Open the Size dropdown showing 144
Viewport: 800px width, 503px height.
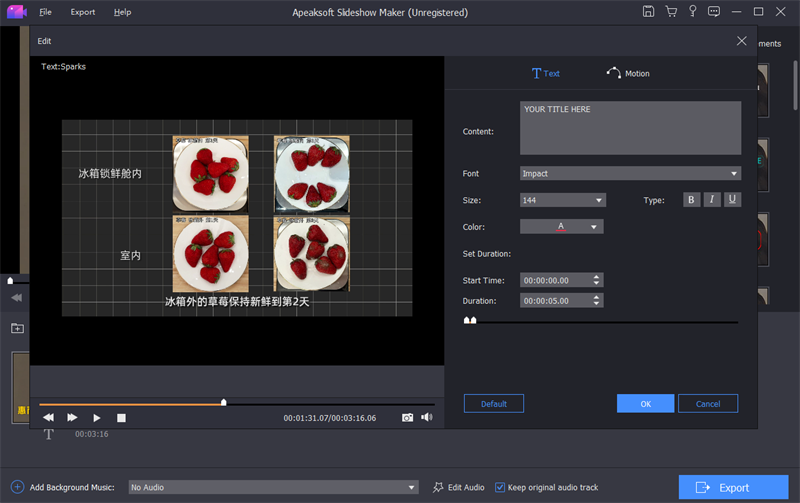coord(562,200)
